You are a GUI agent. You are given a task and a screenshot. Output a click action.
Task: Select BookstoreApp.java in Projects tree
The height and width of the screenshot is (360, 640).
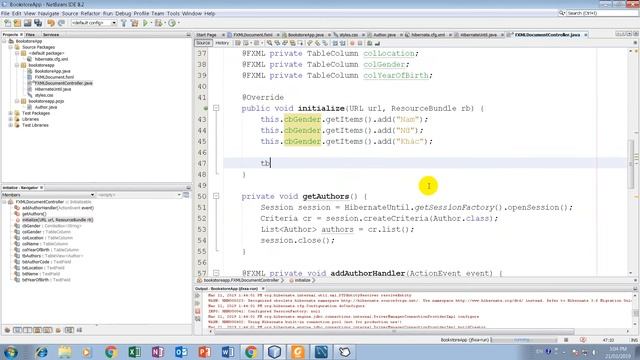[x=52, y=71]
